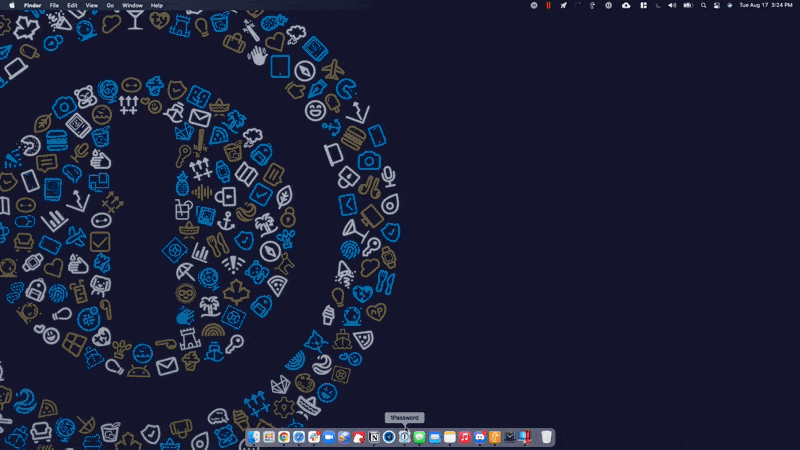The width and height of the screenshot is (800, 450).
Task: Open the Messages app in dock
Action: (x=420, y=437)
